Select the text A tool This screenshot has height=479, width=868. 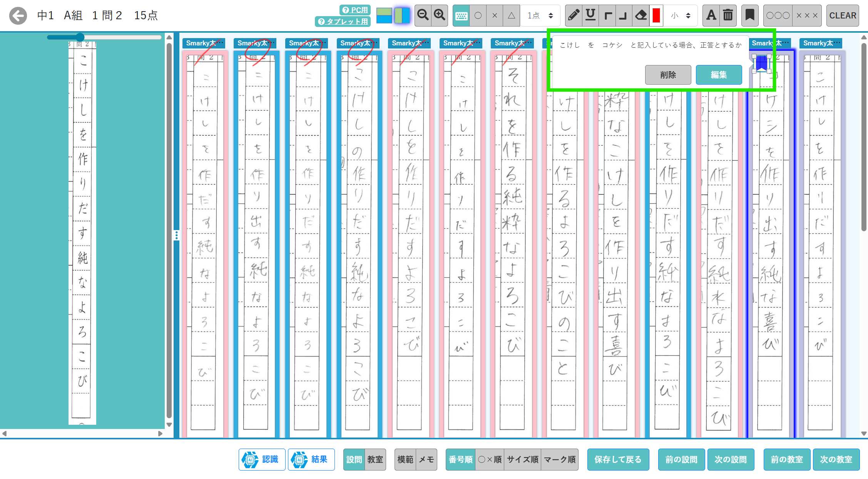point(711,15)
